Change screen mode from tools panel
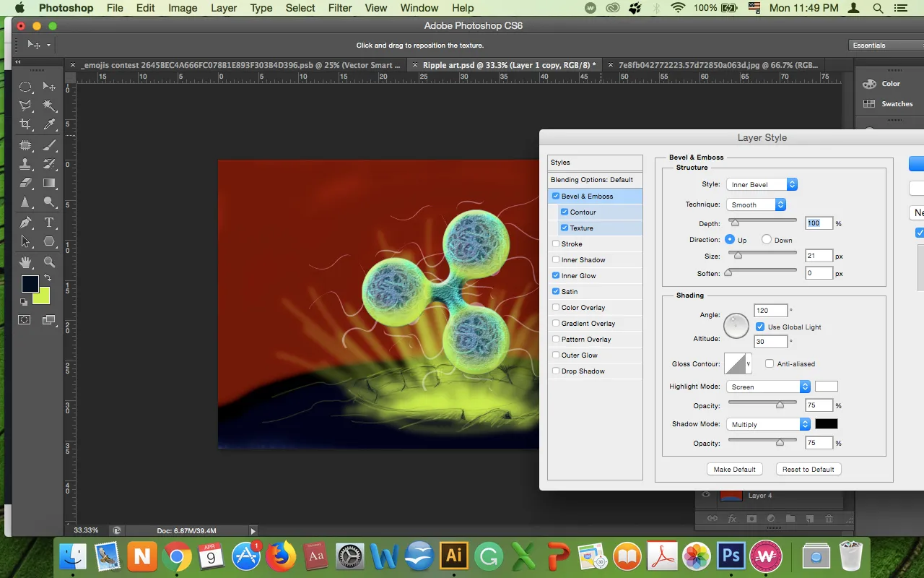Image resolution: width=924 pixels, height=578 pixels. 49,320
